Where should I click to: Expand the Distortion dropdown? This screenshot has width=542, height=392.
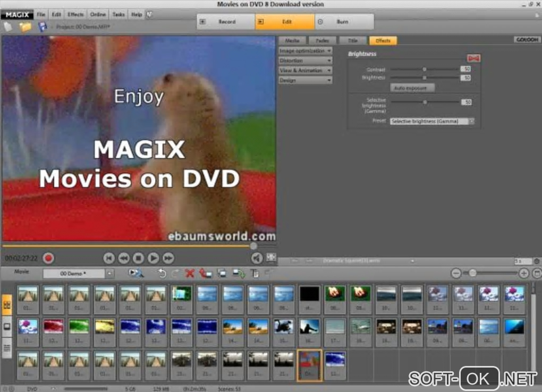click(305, 61)
